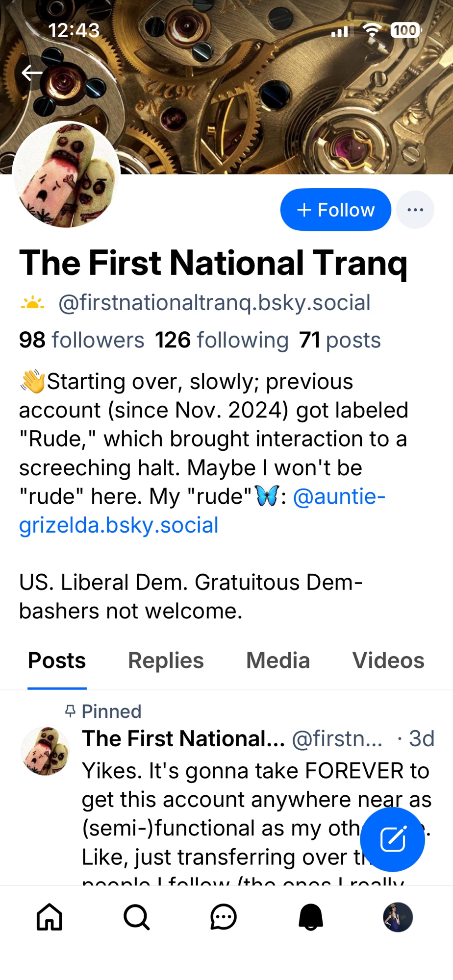
Task: Open the Notifications bell icon
Action: coord(311,917)
